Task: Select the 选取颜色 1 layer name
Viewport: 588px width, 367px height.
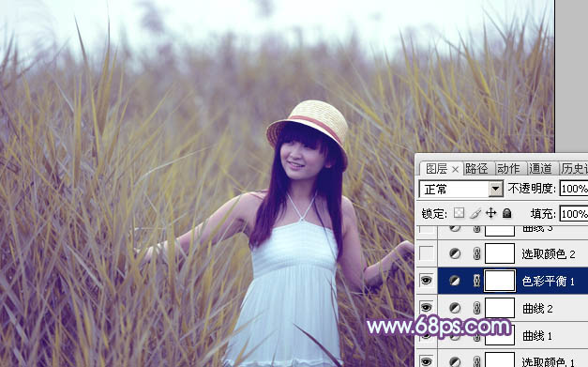Action: pos(548,362)
